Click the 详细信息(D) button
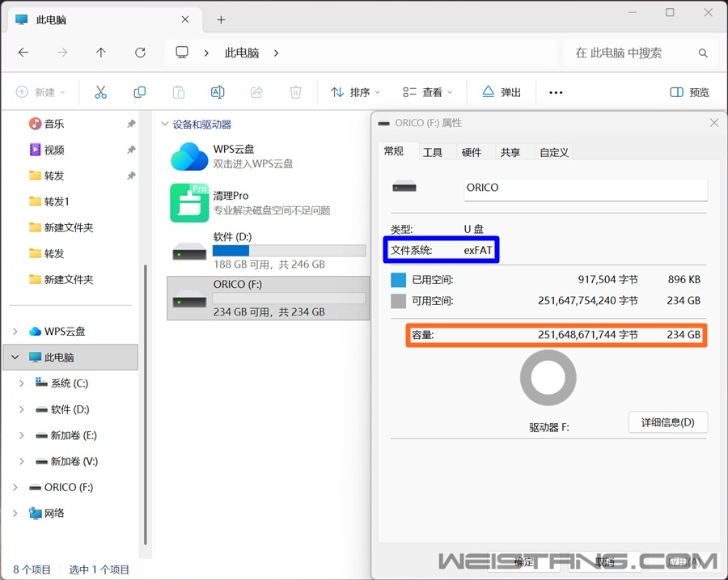Image resolution: width=728 pixels, height=580 pixels. [x=667, y=422]
